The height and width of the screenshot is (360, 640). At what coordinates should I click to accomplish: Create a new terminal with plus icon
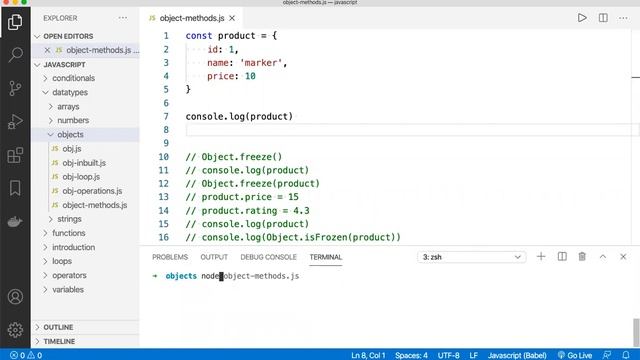coord(541,257)
